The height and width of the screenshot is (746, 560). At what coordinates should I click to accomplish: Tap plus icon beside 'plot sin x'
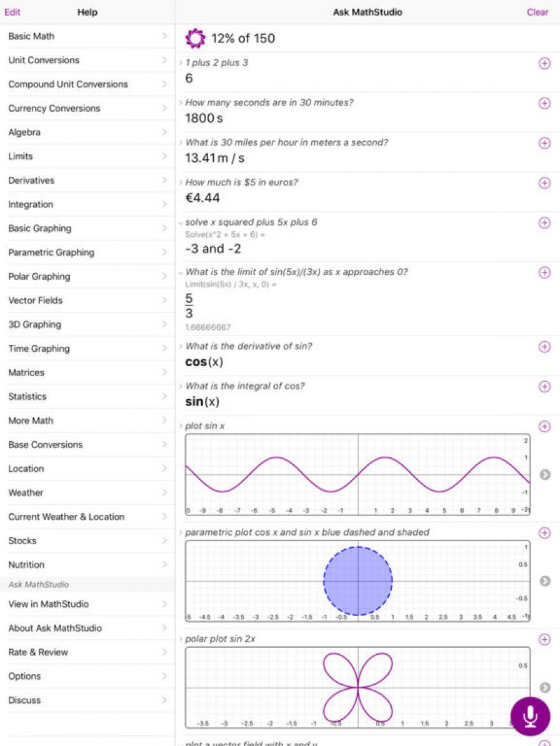click(x=544, y=426)
